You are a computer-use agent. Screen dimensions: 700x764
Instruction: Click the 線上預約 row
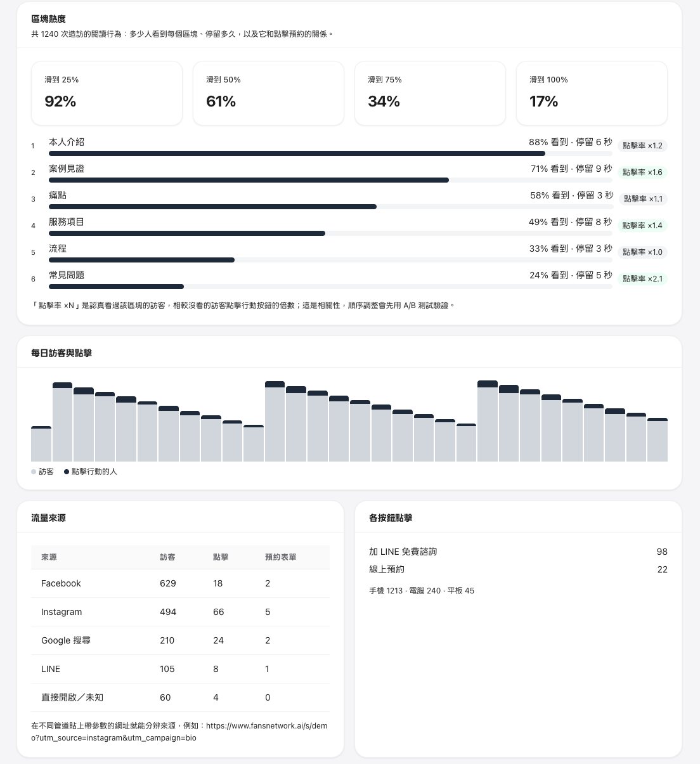coord(518,569)
